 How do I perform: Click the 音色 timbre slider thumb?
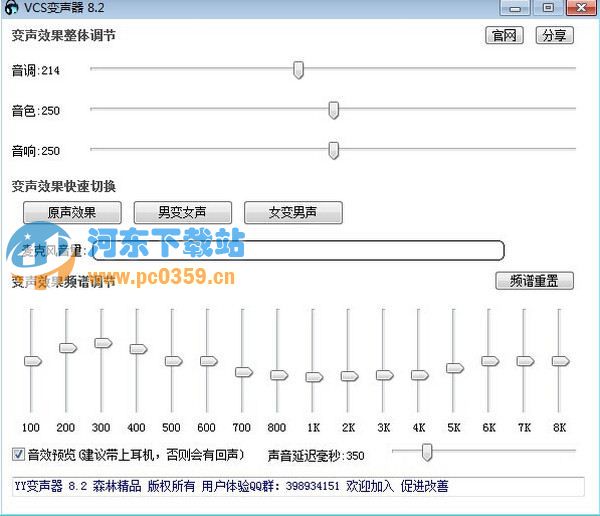click(x=334, y=110)
